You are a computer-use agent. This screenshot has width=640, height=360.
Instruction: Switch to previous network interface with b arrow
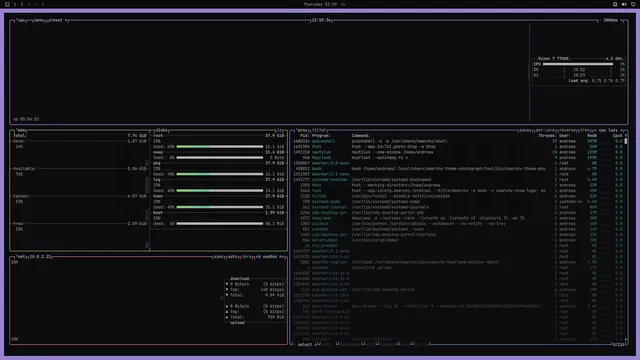[x=258, y=257]
